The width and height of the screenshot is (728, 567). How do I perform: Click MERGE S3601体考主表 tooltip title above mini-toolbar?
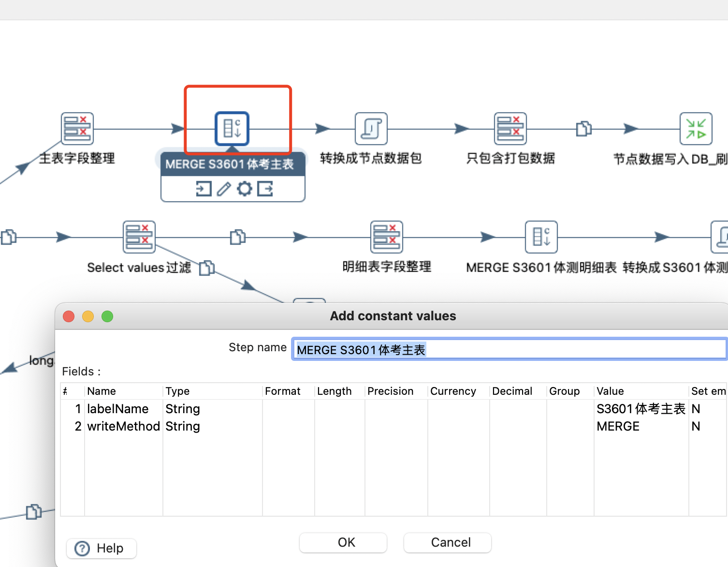click(230, 164)
